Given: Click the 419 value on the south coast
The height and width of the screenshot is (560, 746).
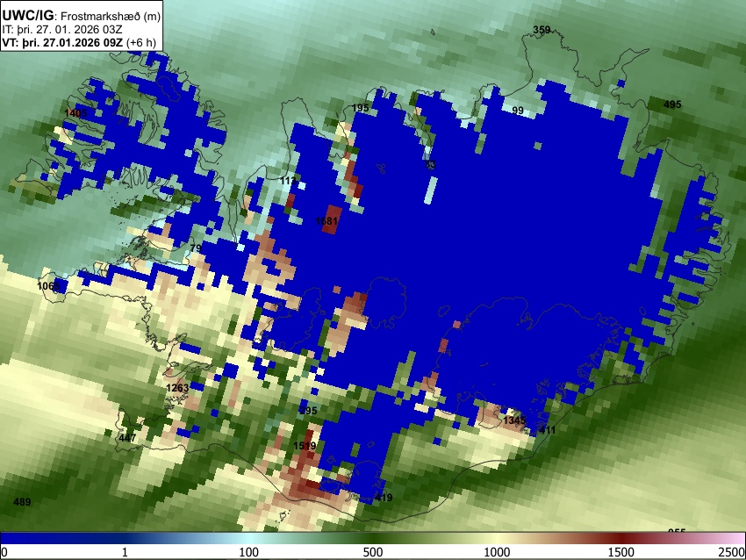Looking at the screenshot, I should (x=384, y=498).
